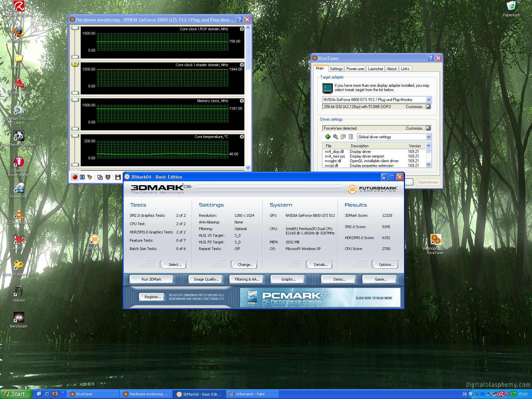Click the bottom range slider handle of Core temperature graph
Image resolution: width=532 pixels, height=399 pixels.
click(x=75, y=165)
